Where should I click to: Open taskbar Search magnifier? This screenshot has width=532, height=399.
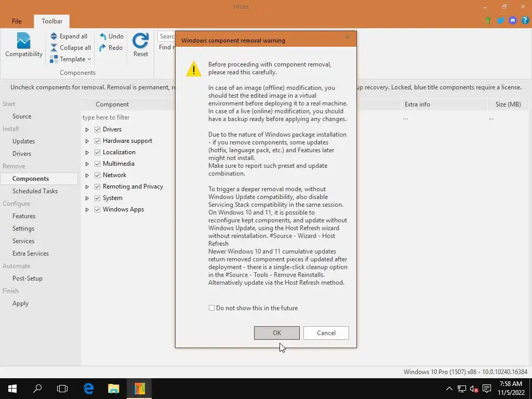tap(37, 389)
